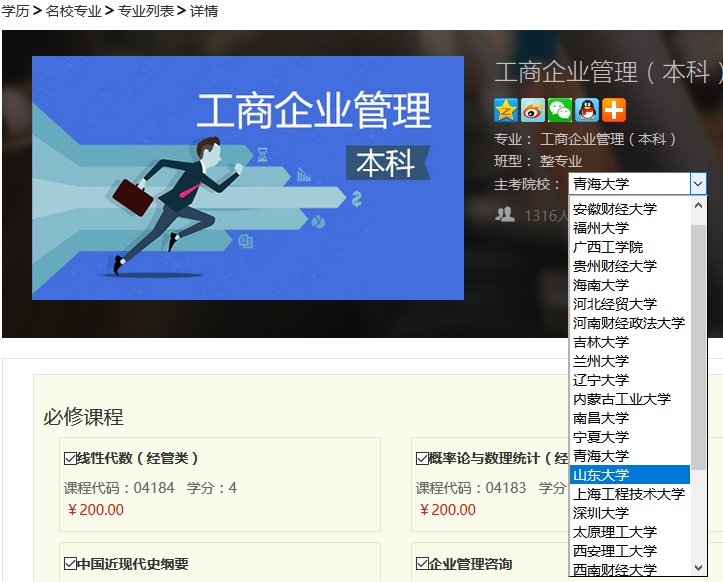Viewport: 723px width, 582px height.
Task: Click the enrolled users people icon
Action: (505, 215)
